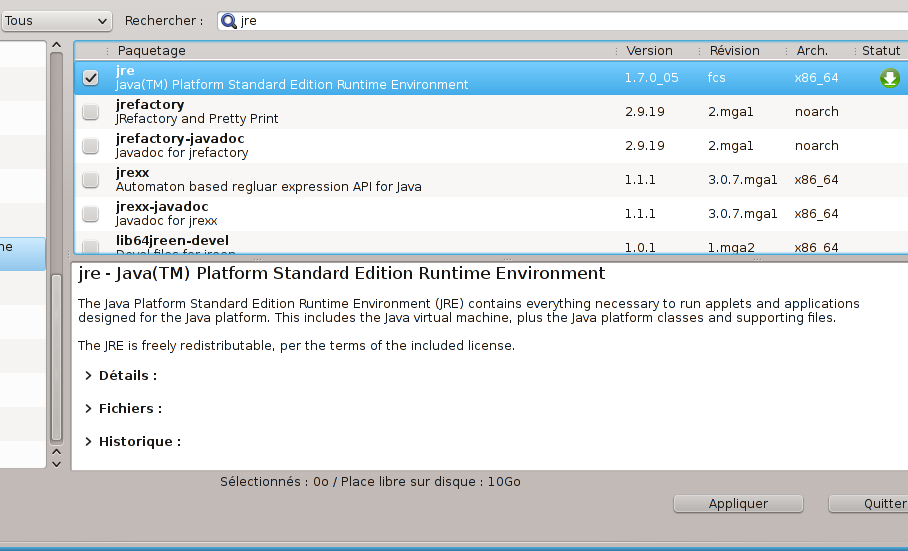Viewport: 908px width, 551px height.
Task: Click the jre description title heading
Action: [342, 273]
